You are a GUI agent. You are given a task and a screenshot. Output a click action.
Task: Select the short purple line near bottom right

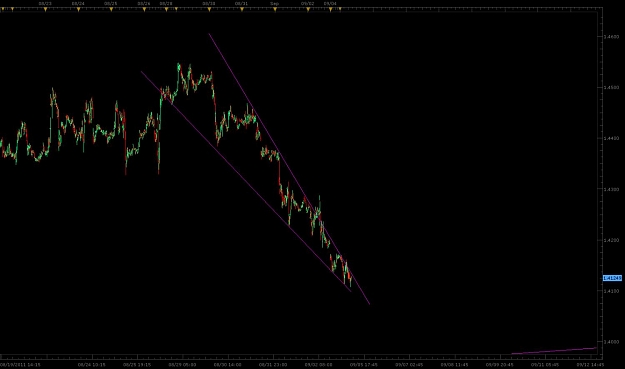pyautogui.click(x=554, y=351)
